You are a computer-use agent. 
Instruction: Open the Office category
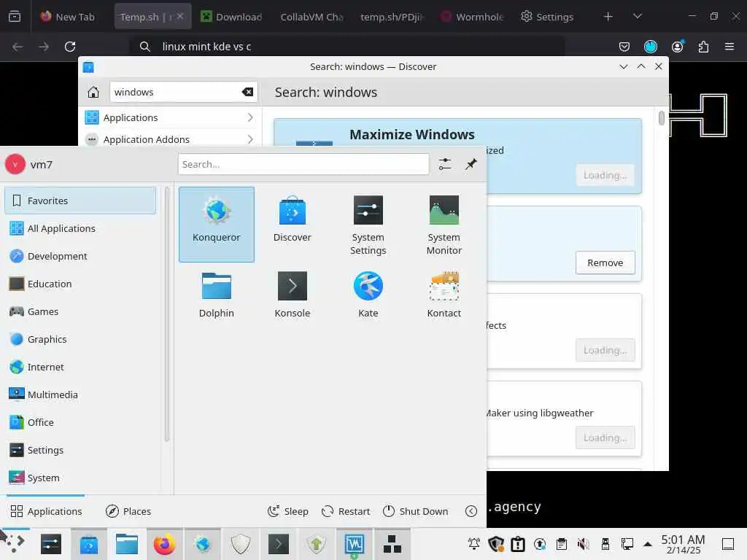click(x=80, y=422)
